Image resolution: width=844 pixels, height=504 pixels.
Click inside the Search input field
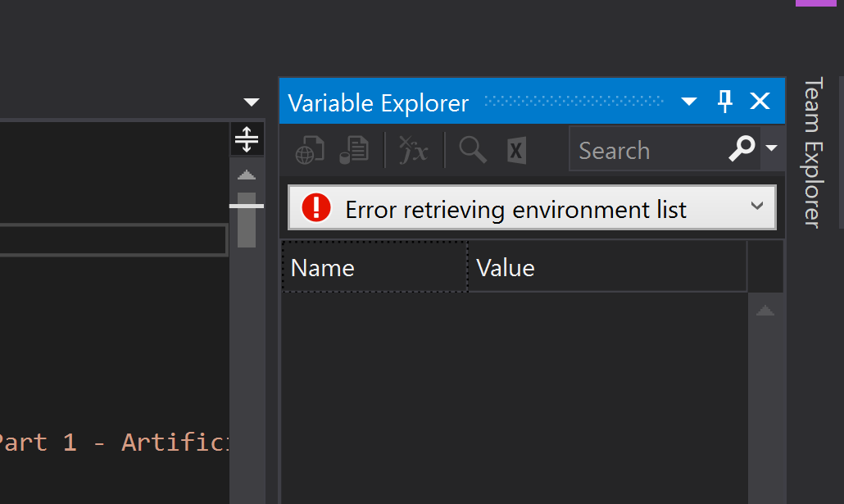point(643,150)
